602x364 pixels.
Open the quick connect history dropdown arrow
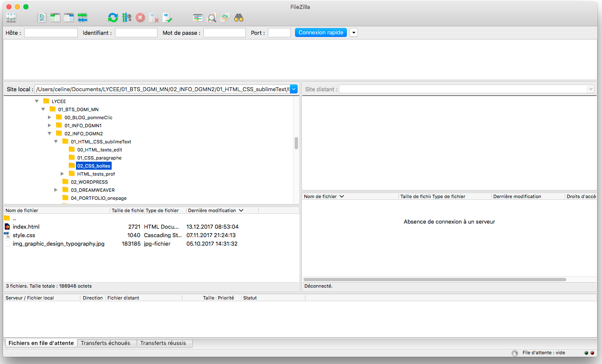point(354,33)
